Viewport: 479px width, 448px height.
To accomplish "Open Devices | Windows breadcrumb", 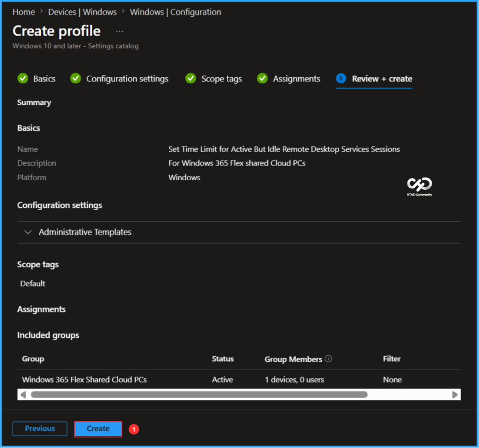I will tap(82, 12).
